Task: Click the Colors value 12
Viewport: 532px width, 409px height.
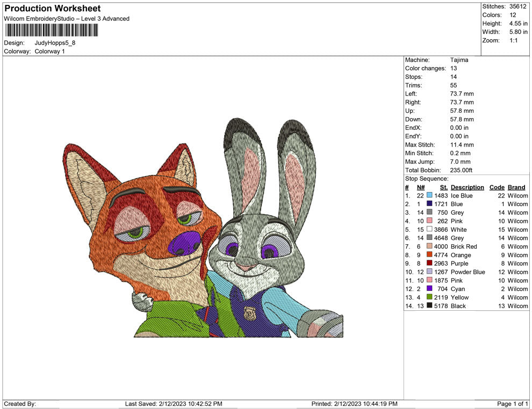Action: point(513,15)
